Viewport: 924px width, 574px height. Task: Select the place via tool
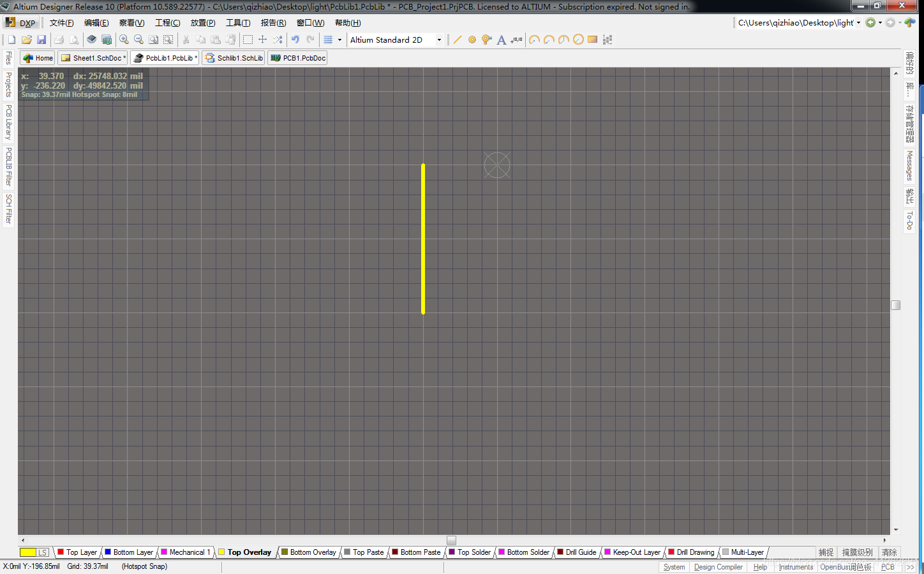coord(487,40)
